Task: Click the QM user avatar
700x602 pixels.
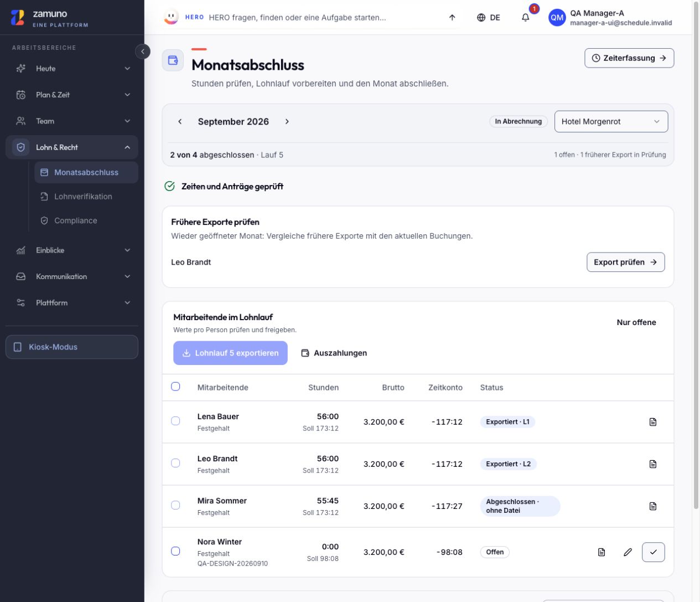Action: tap(557, 18)
